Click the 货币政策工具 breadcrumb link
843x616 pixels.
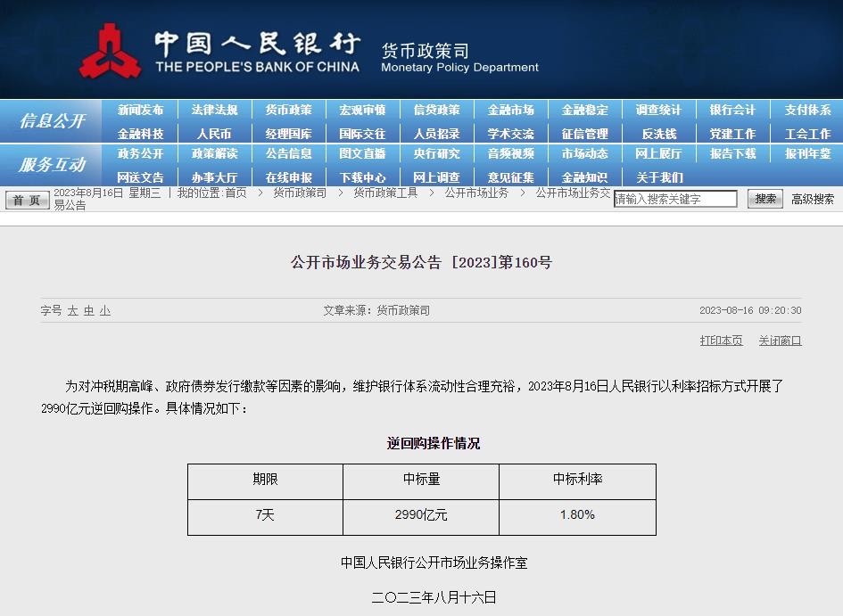coord(384,193)
